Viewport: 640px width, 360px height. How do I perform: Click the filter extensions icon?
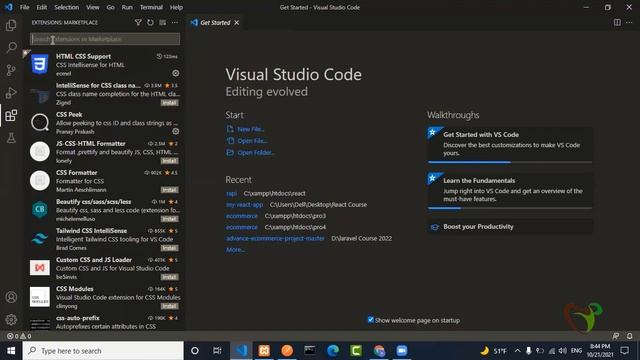(138, 22)
